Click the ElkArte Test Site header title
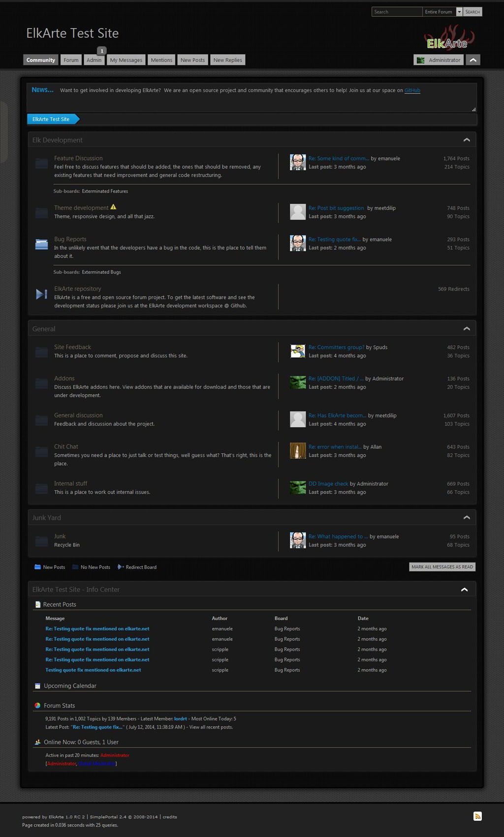Image resolution: width=504 pixels, height=837 pixels. (72, 33)
